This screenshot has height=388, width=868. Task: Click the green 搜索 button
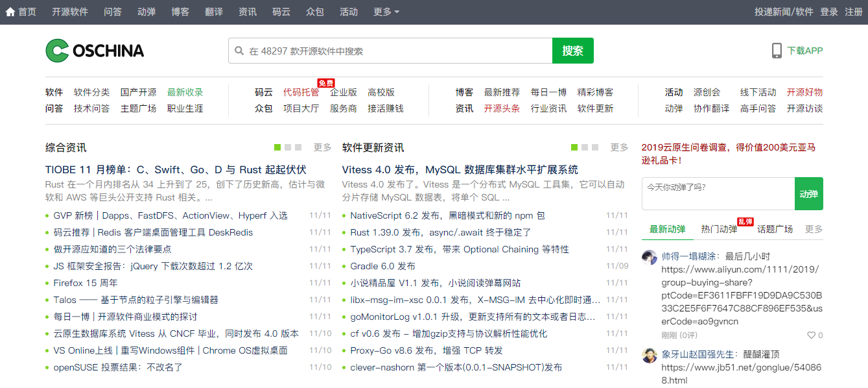(x=573, y=51)
